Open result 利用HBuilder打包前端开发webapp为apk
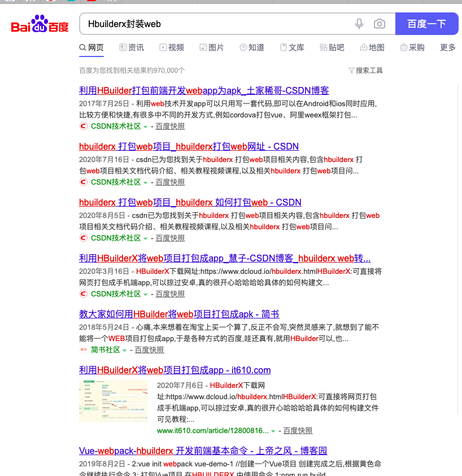Image resolution: width=462 pixels, height=476 pixels. [204, 90]
